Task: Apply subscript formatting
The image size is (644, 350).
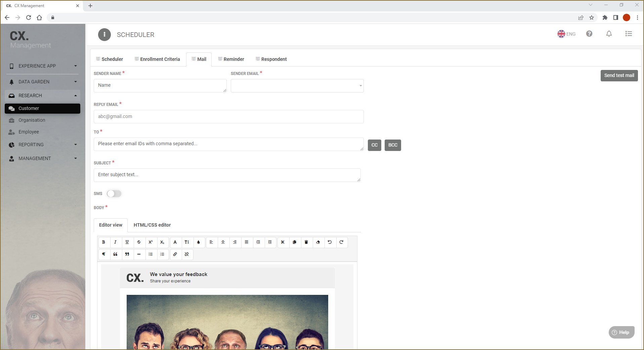Action: pyautogui.click(x=162, y=242)
